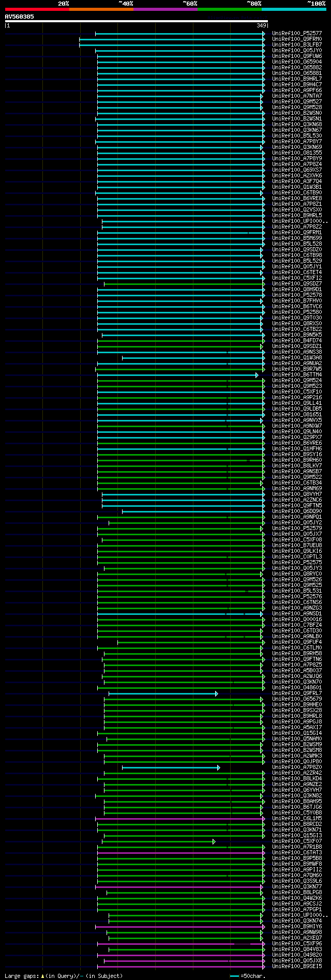Select hit label UniRef100_C6TB98
This screenshot has width=331, height=980.
pos(297,255)
